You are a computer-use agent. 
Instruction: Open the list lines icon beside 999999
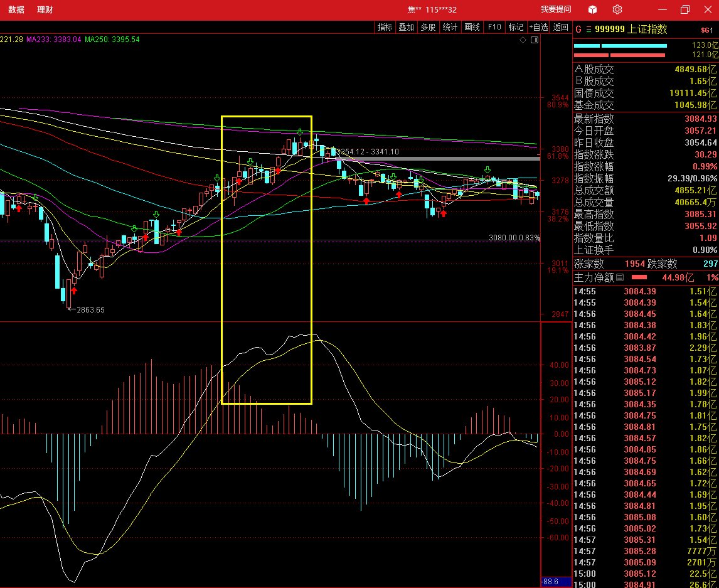coord(589,29)
